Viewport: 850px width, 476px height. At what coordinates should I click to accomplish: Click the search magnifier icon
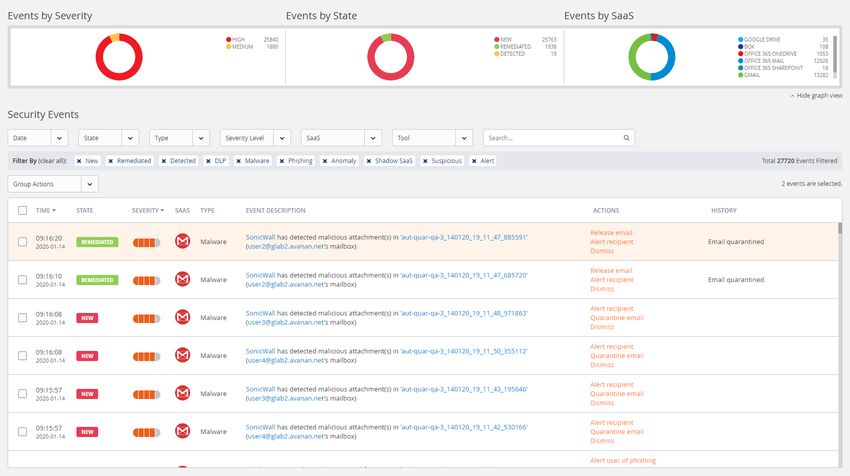(x=626, y=138)
